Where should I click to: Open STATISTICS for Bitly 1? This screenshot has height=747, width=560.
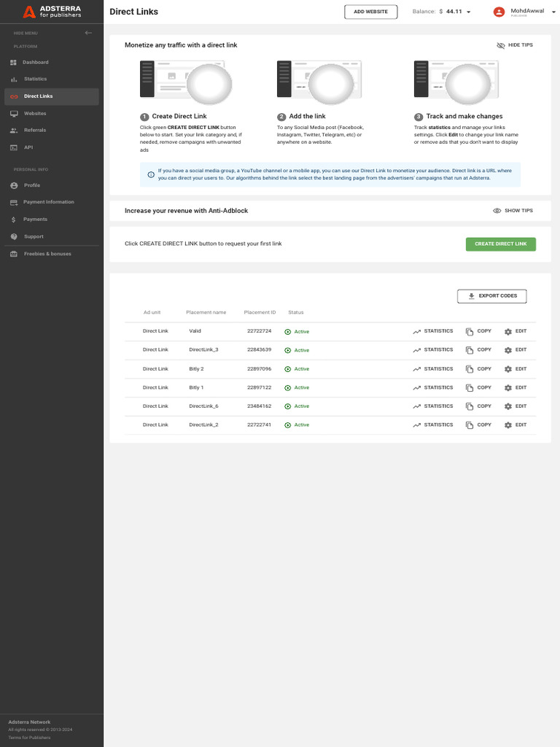(x=433, y=387)
